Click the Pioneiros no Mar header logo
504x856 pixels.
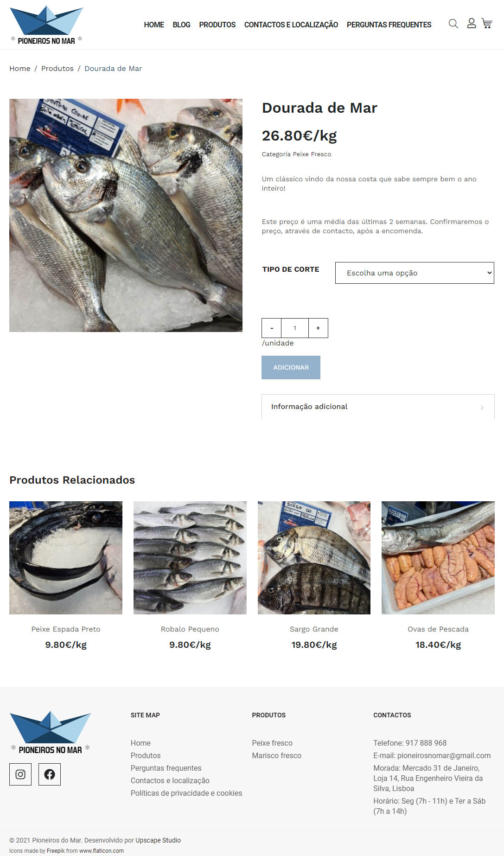click(x=46, y=25)
